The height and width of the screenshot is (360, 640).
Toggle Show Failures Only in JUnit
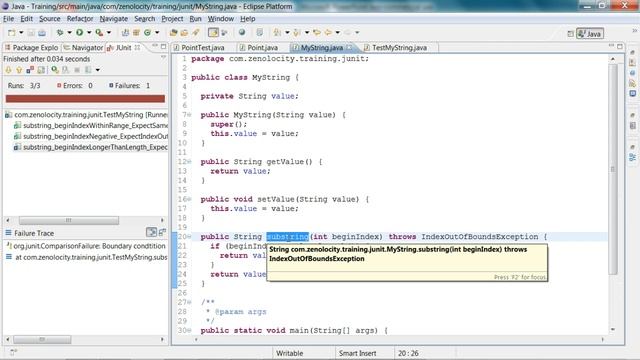tap(30, 70)
